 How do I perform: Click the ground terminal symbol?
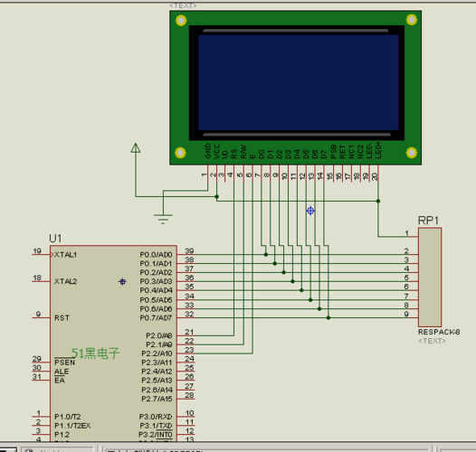pos(163,219)
